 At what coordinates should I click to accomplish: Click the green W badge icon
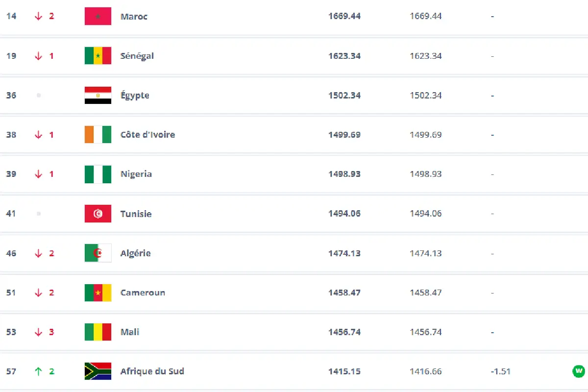[579, 371]
